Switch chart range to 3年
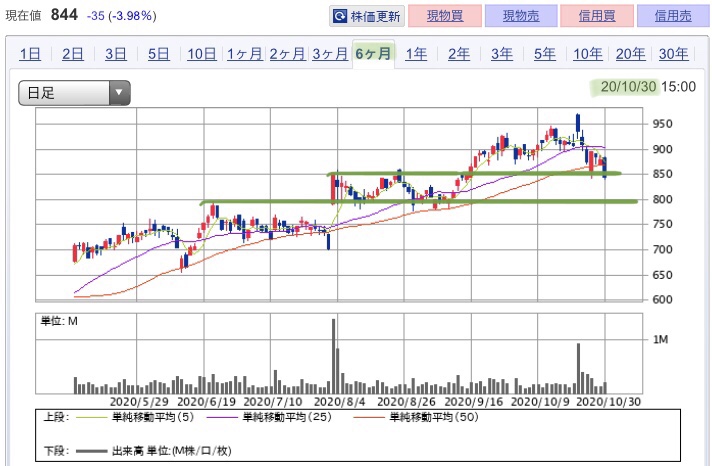 point(502,54)
